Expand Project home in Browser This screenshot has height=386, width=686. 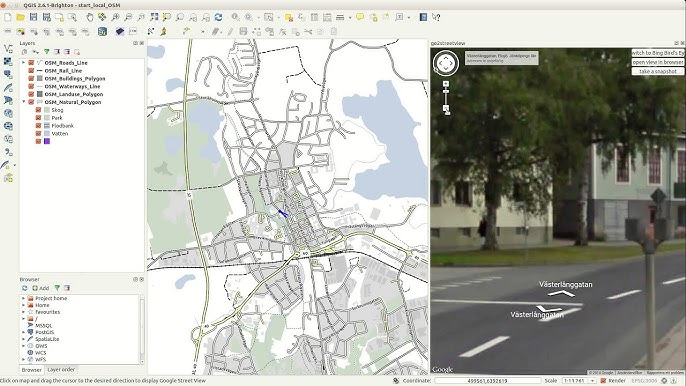click(x=24, y=298)
